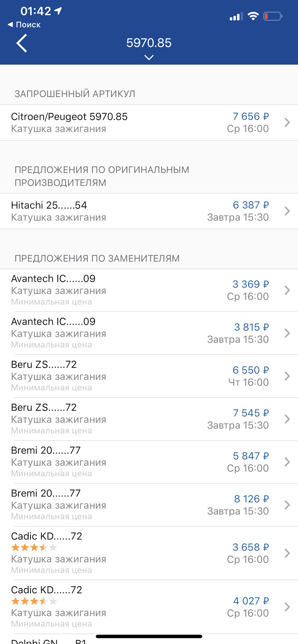Open Citroen/Peugeot 5970.85 listing chevron

tap(287, 122)
